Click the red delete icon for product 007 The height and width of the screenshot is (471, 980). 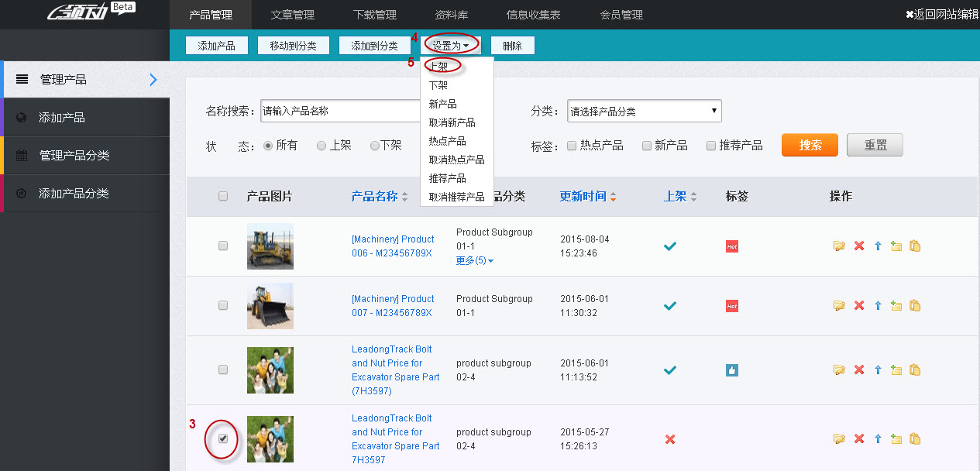pos(858,305)
